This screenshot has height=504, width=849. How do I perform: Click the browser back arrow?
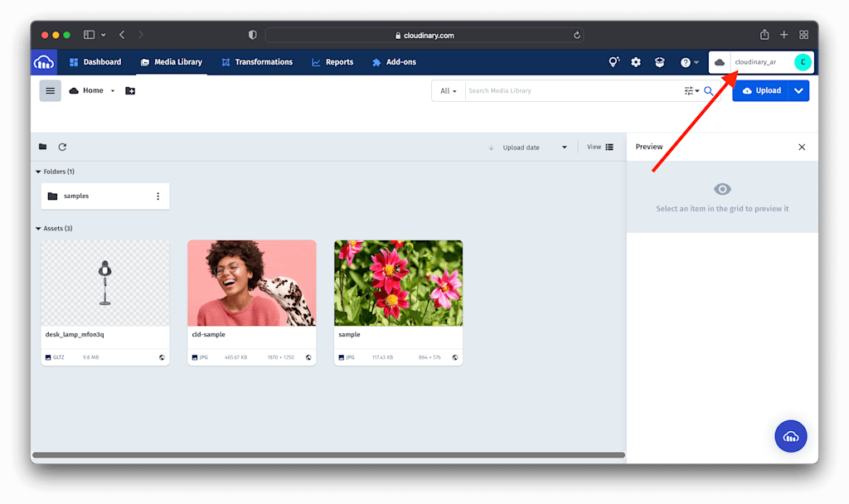click(x=123, y=35)
